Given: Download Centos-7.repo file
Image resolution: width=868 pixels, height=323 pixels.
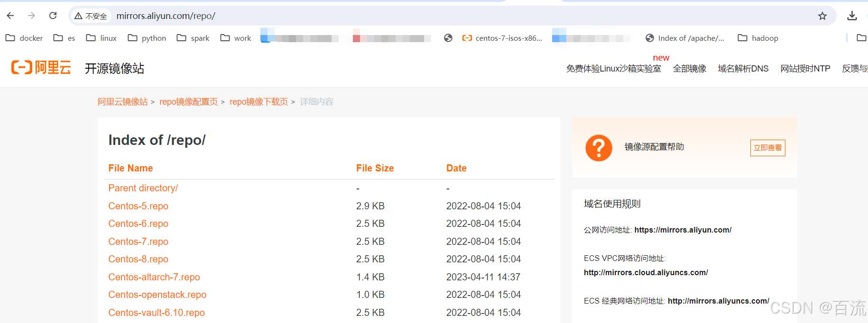Looking at the screenshot, I should pyautogui.click(x=138, y=242).
